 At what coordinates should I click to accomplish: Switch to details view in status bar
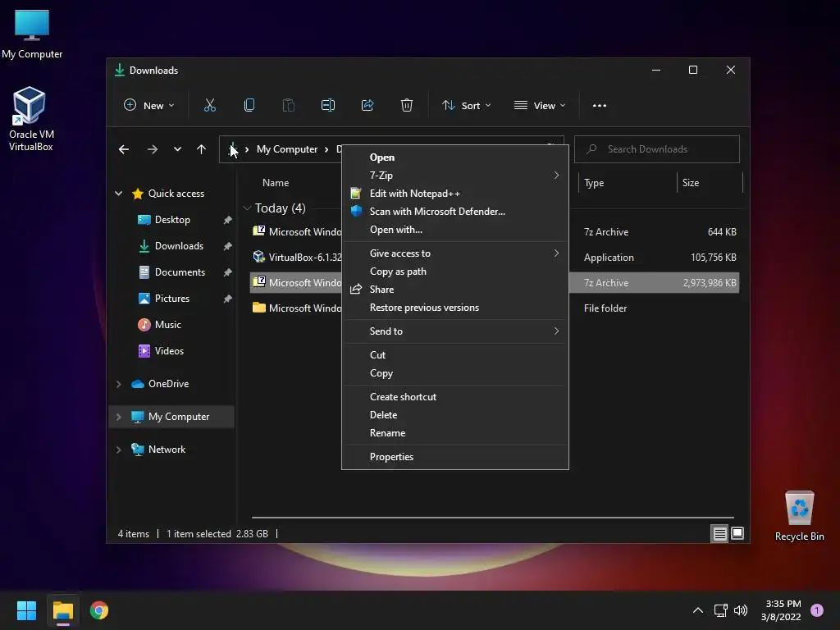coord(719,533)
